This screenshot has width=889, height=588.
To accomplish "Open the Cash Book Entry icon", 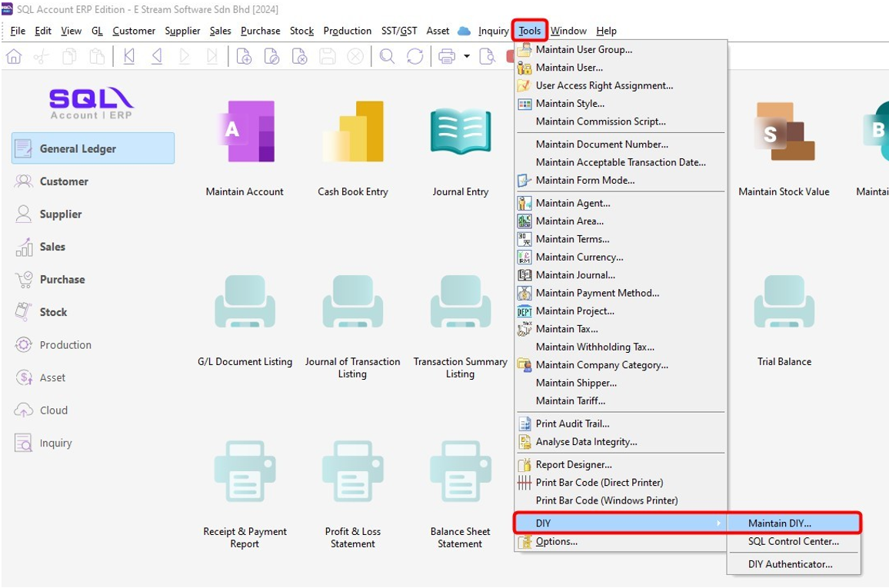I will click(x=353, y=131).
